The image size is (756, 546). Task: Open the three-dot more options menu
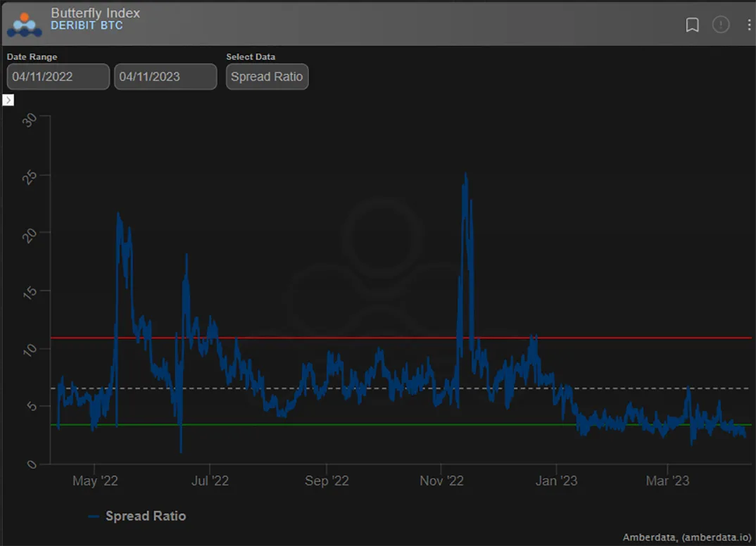pos(748,25)
